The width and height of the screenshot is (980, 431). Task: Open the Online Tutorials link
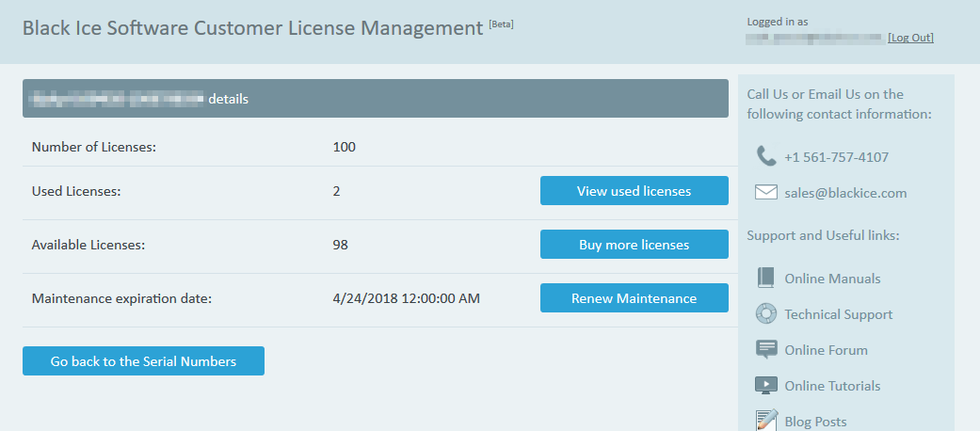(832, 386)
